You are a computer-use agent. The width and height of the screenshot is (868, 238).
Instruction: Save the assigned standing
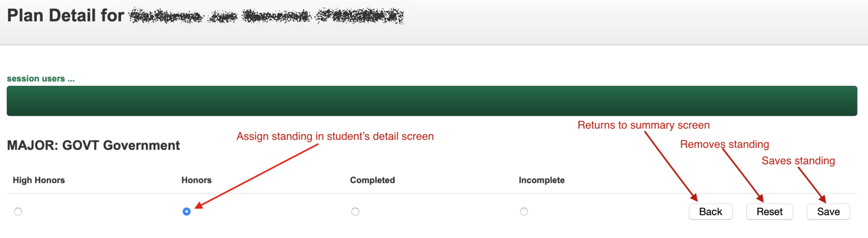[828, 212]
